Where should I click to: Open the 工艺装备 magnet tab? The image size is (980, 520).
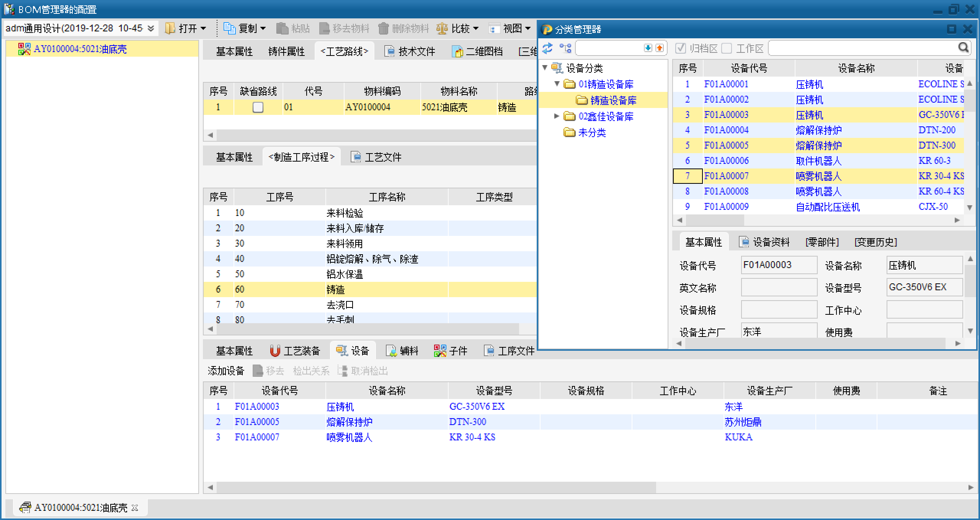[295, 350]
